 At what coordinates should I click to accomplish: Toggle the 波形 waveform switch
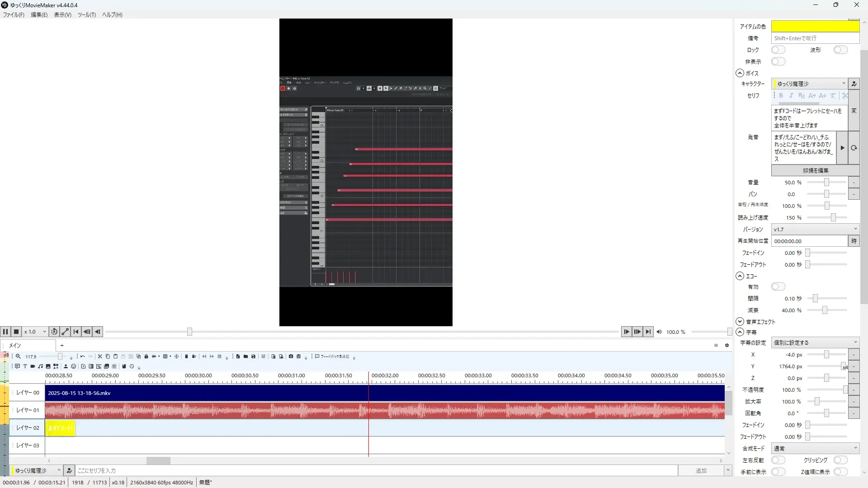[x=840, y=50]
